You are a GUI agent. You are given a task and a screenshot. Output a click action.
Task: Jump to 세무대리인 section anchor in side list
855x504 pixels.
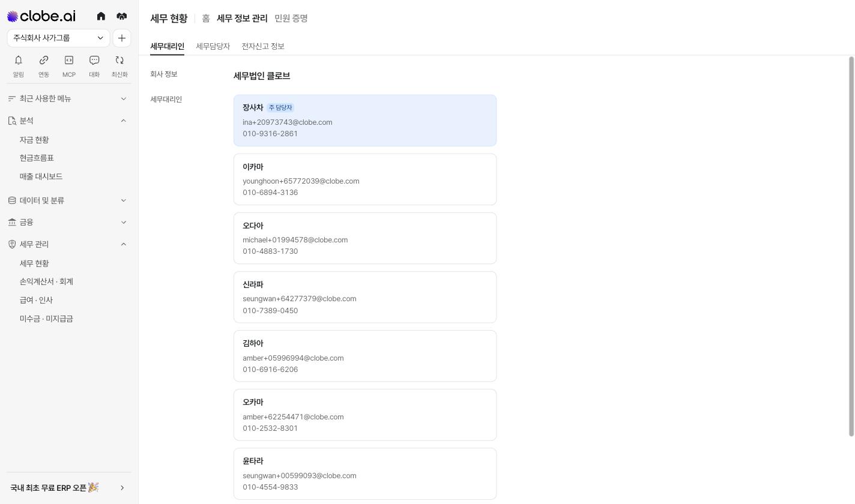point(166,99)
